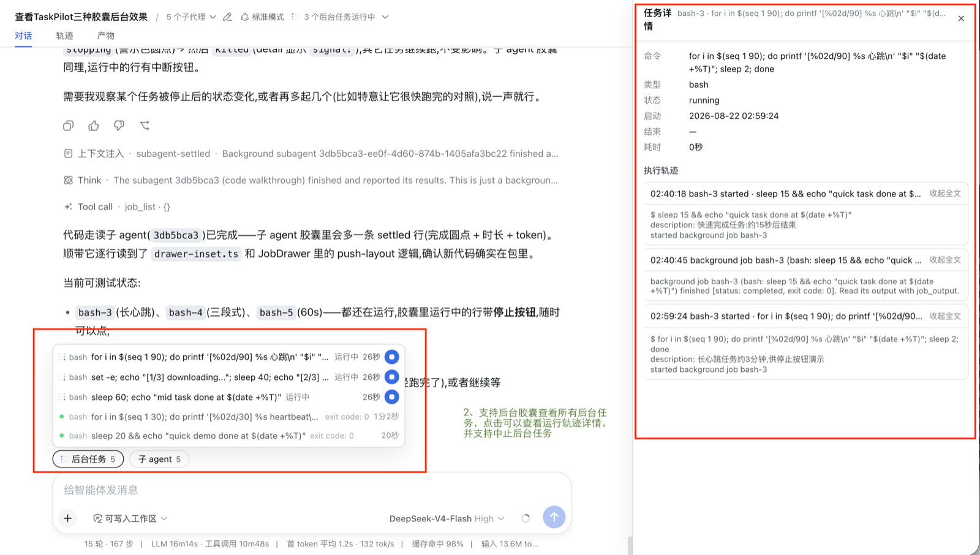980x555 pixels.
Task: Stop the 'set -e; echo [1/3] downloading' job
Action: pos(392,377)
